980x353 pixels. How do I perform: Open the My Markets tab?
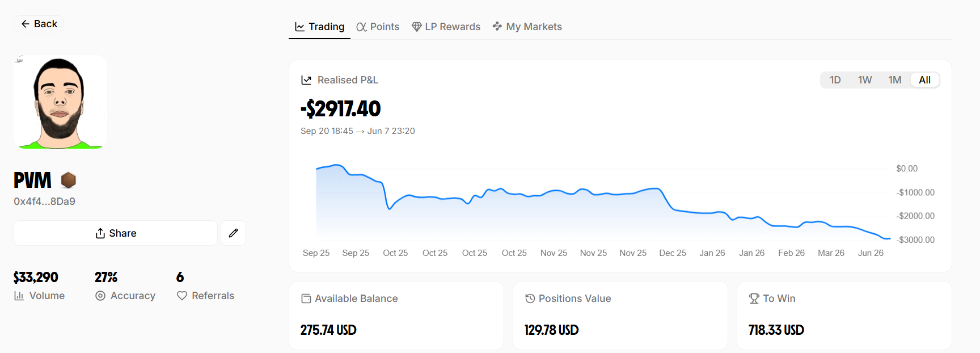pyautogui.click(x=527, y=27)
